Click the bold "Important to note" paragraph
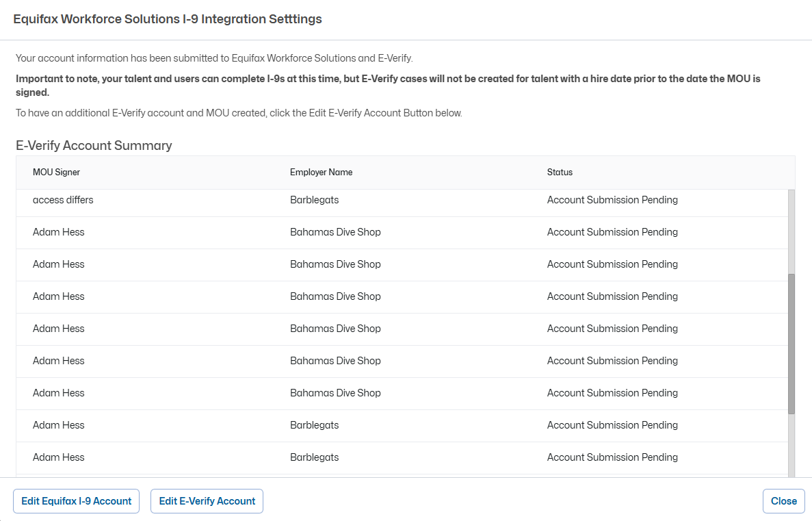Image resolution: width=812 pixels, height=521 pixels. [388, 86]
